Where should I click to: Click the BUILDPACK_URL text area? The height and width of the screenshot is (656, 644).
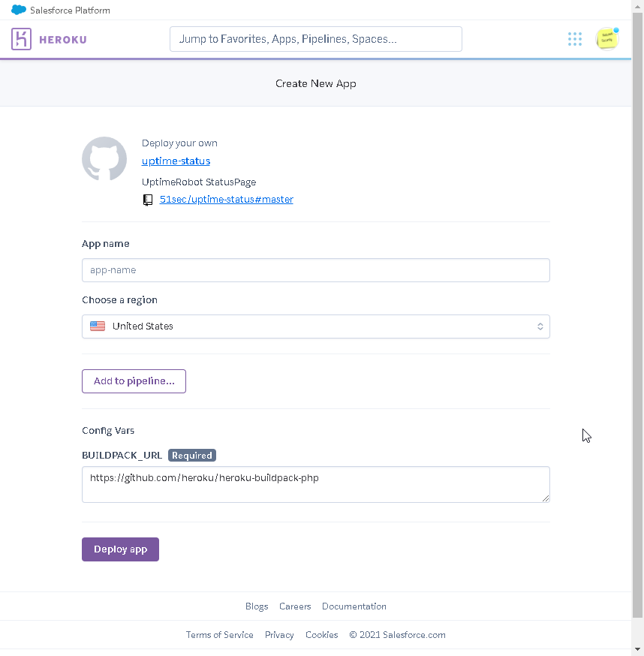pos(316,484)
